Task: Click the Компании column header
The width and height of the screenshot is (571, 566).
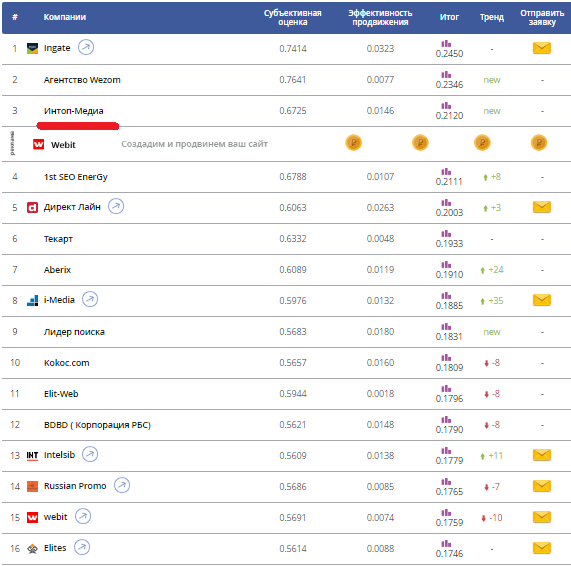Action: pos(65,17)
